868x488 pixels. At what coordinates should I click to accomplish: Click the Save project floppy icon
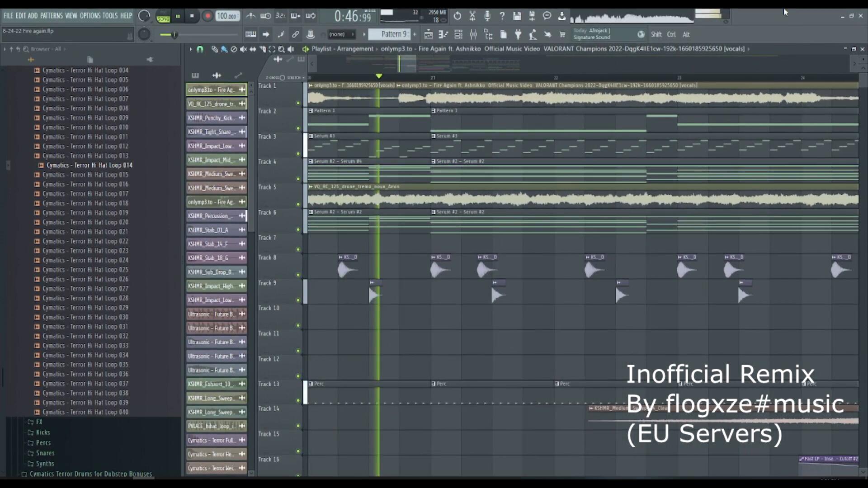point(517,16)
